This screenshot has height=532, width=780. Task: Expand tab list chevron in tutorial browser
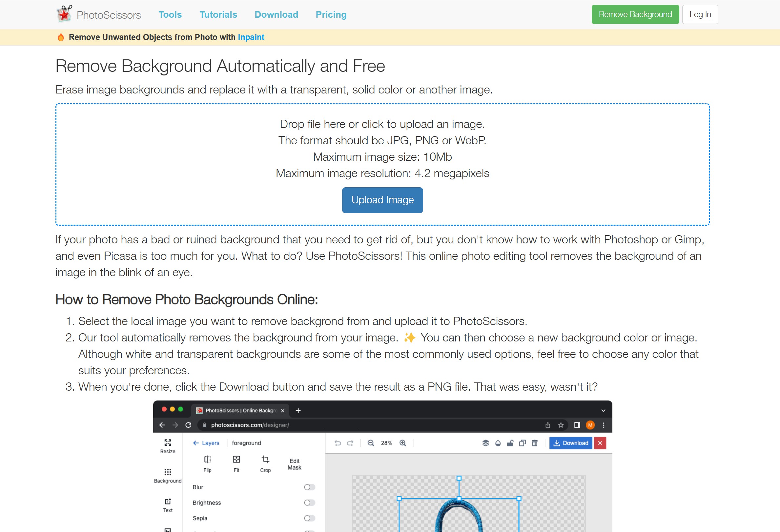[603, 411]
